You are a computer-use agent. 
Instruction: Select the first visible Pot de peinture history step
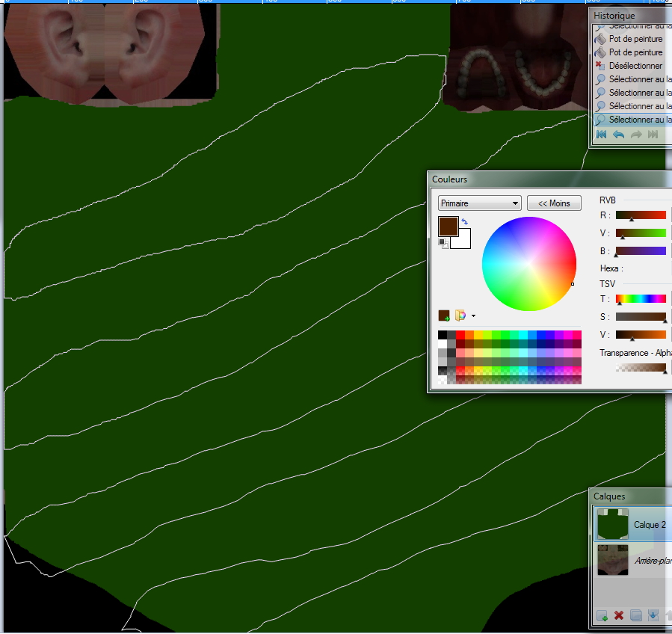pos(635,39)
